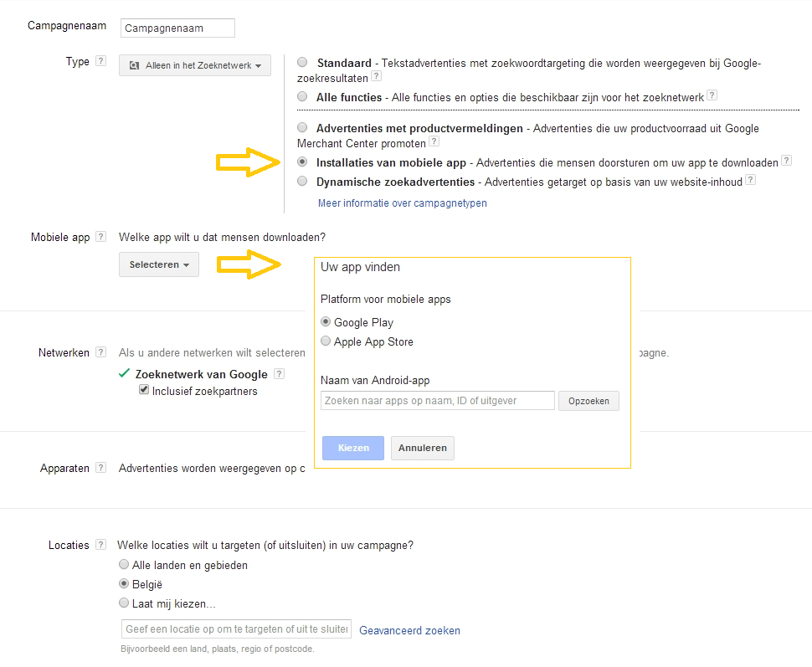Select Dynamische zoekadvertenties radio option
Screen dimensions: 812x667
(302, 181)
